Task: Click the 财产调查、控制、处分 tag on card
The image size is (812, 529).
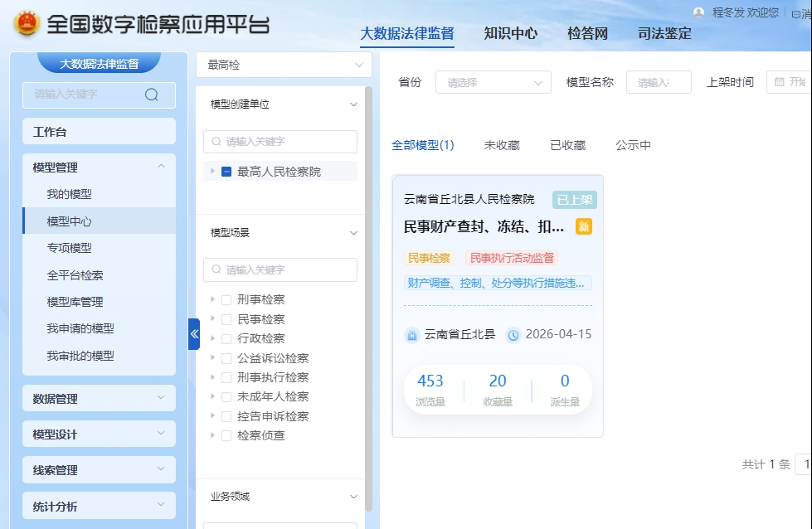Action: click(497, 283)
